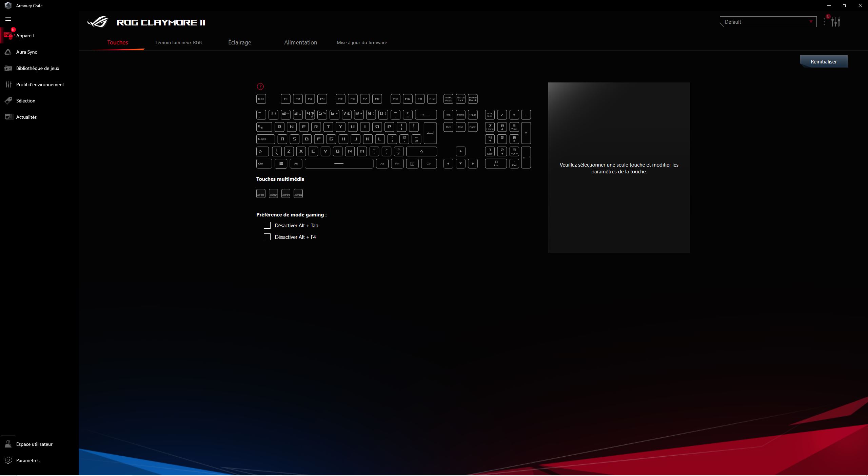Select the multimedia key 01
868x476 pixels.
click(x=261, y=194)
